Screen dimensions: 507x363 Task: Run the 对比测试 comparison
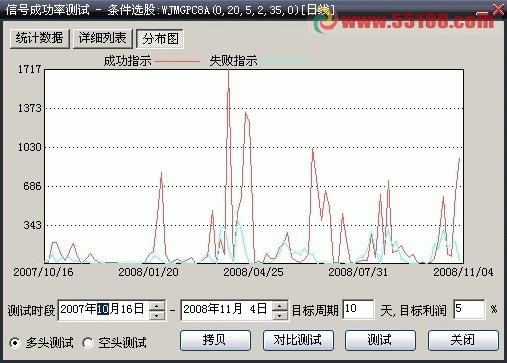[298, 340]
